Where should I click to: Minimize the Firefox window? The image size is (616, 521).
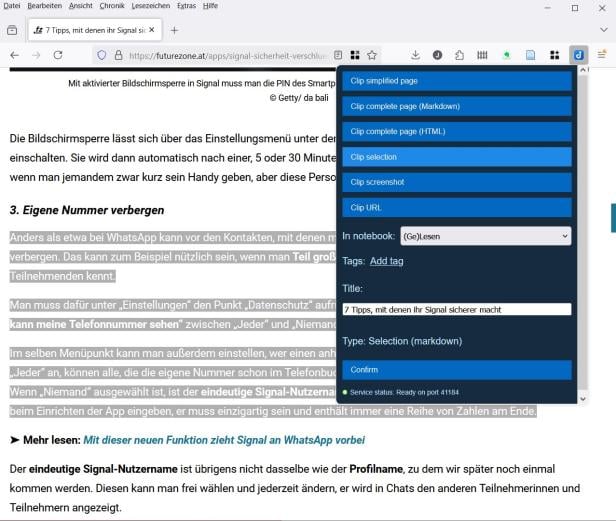point(548,8)
